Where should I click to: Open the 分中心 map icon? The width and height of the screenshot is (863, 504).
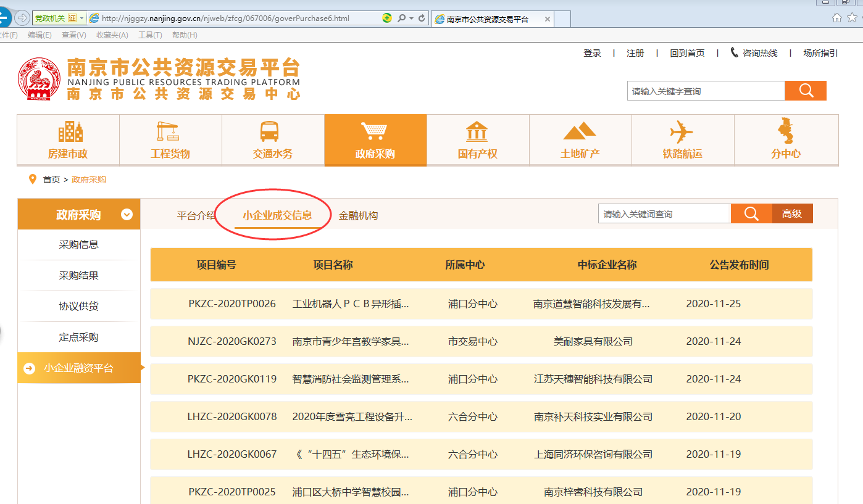(x=785, y=131)
